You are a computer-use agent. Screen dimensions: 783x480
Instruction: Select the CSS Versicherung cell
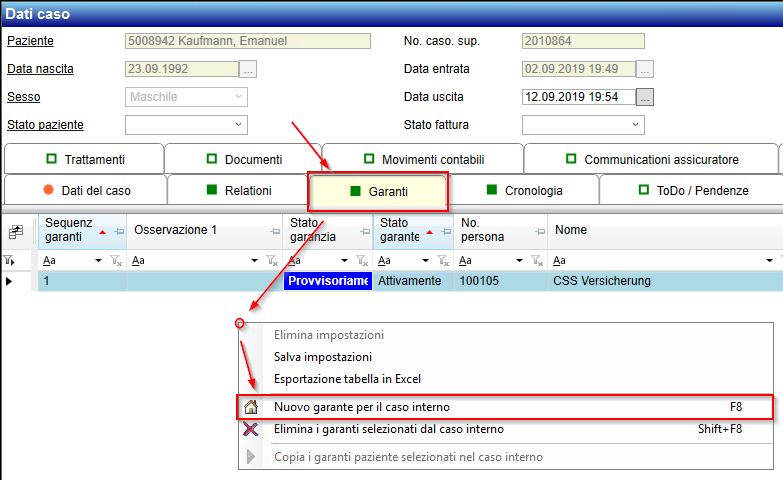click(x=666, y=281)
